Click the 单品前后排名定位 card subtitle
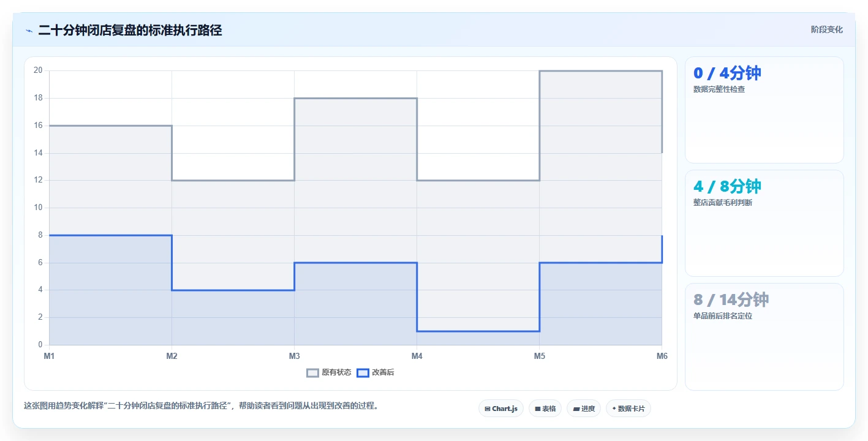The height and width of the screenshot is (441, 868). 723,316
